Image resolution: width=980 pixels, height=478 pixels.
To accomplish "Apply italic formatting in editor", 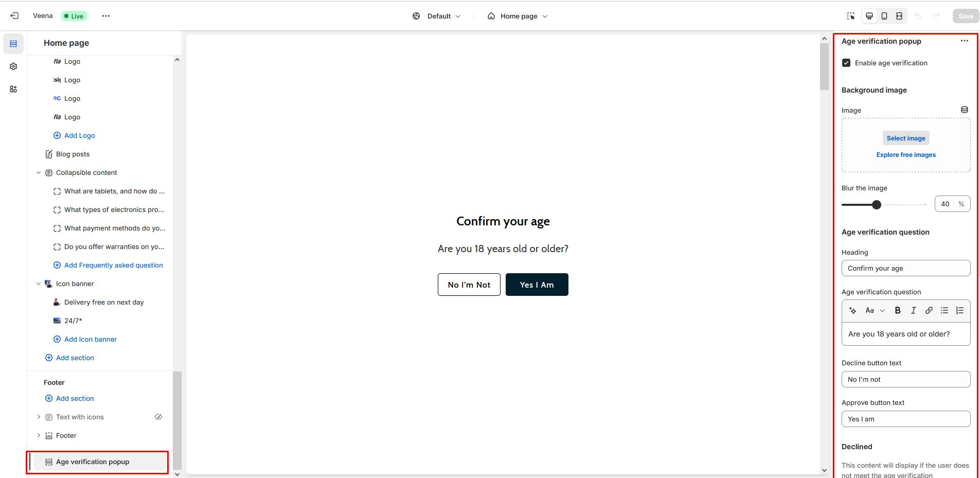I will click(913, 310).
